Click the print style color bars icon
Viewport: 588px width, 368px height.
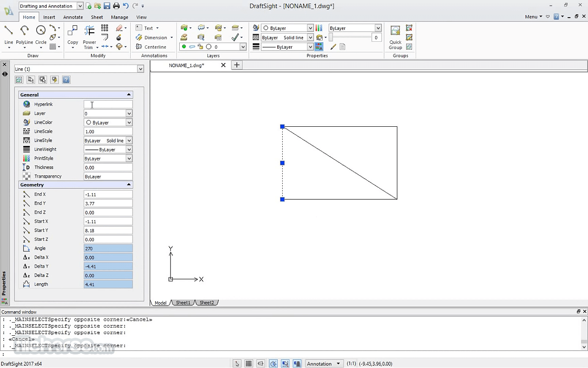click(x=319, y=28)
